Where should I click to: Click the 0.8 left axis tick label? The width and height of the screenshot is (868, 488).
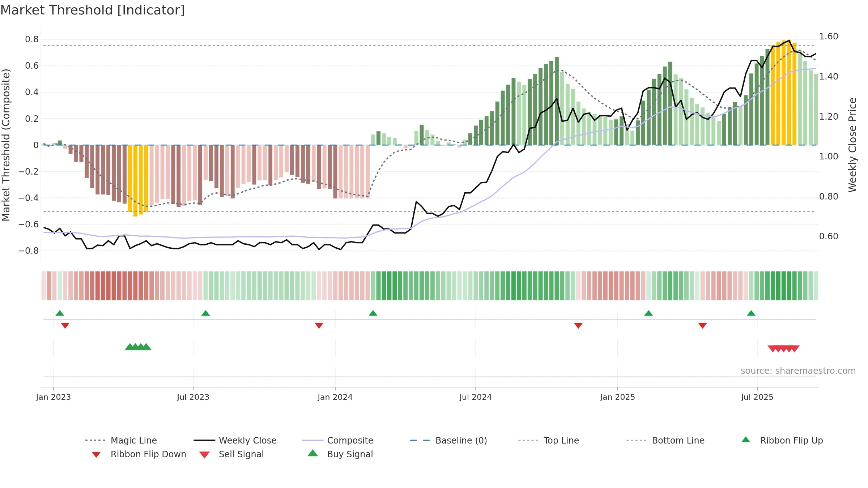(32, 39)
